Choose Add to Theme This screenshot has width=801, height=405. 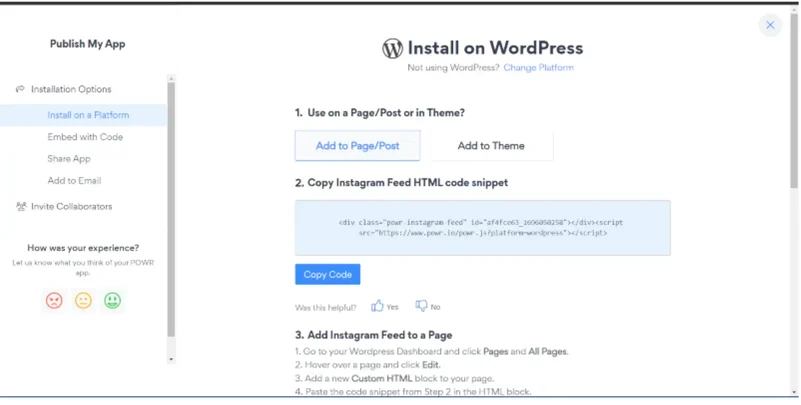[491, 146]
